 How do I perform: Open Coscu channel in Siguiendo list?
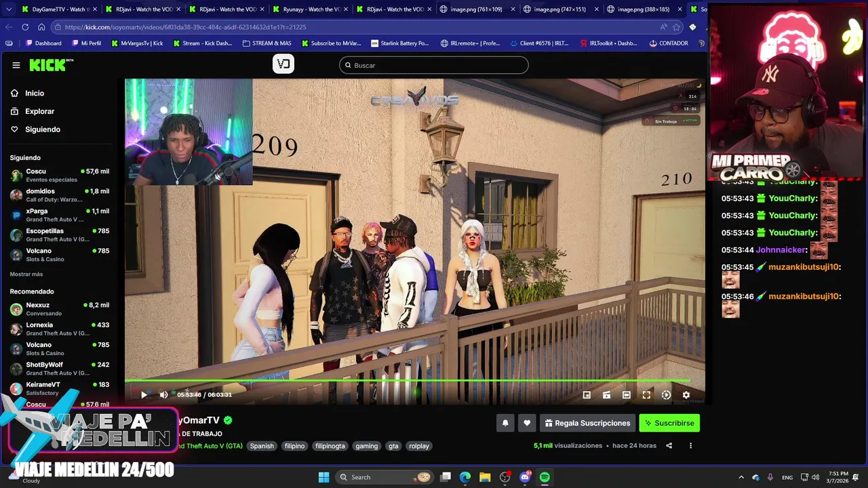click(60, 176)
